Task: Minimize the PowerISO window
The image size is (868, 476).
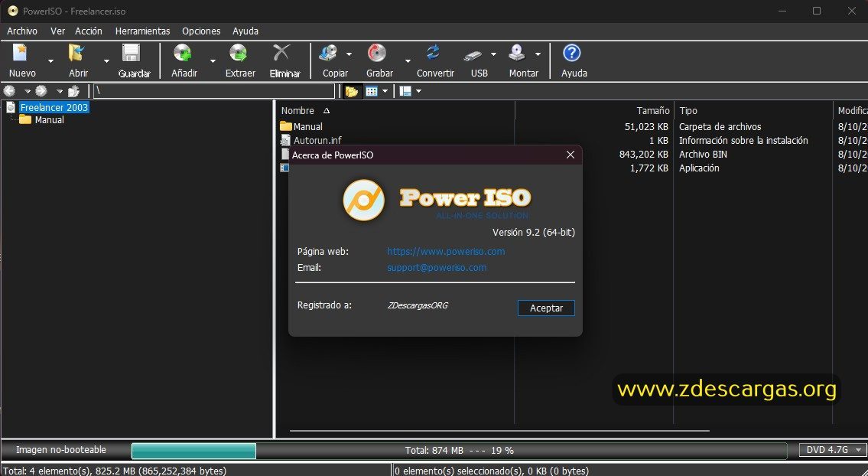Action: [782, 11]
